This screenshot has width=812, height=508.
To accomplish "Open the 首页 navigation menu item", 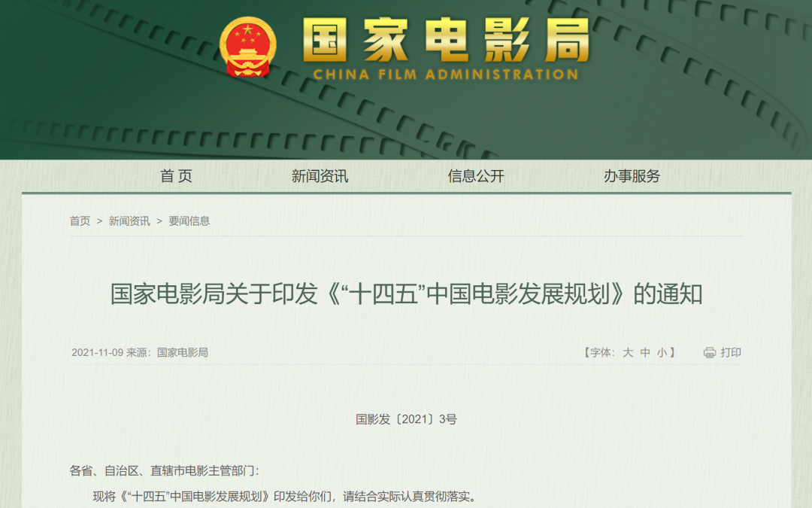I will point(176,176).
